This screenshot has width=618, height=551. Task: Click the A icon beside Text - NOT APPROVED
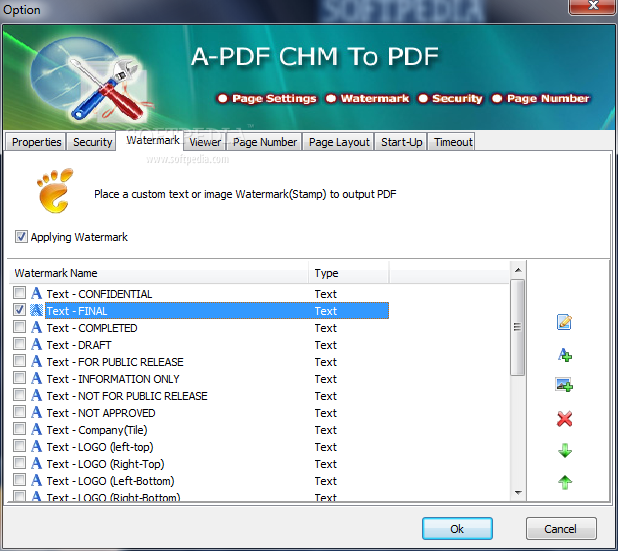coord(36,412)
